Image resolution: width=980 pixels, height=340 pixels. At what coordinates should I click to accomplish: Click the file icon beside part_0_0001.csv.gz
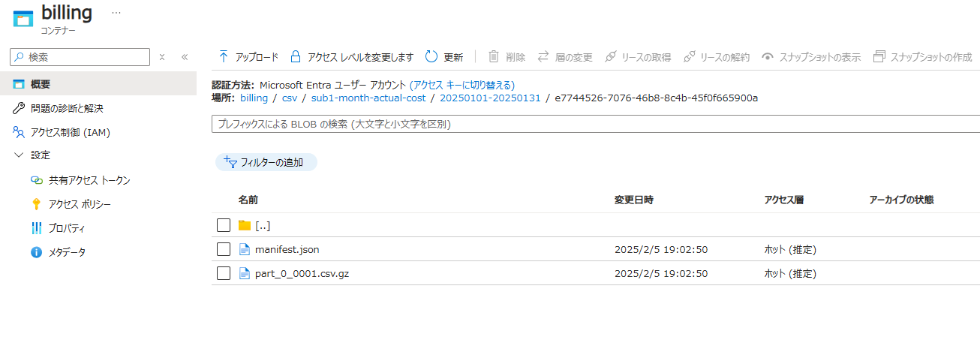[x=244, y=273]
